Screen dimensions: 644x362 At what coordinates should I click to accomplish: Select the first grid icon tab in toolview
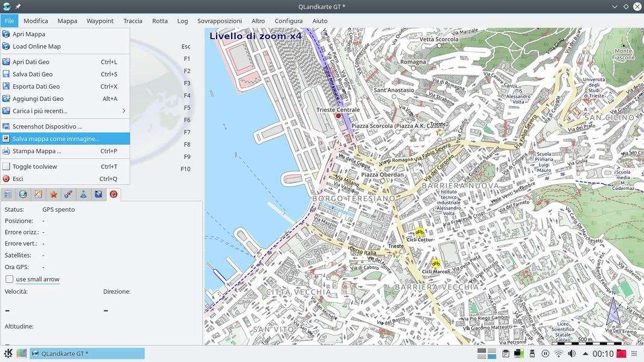(8, 194)
